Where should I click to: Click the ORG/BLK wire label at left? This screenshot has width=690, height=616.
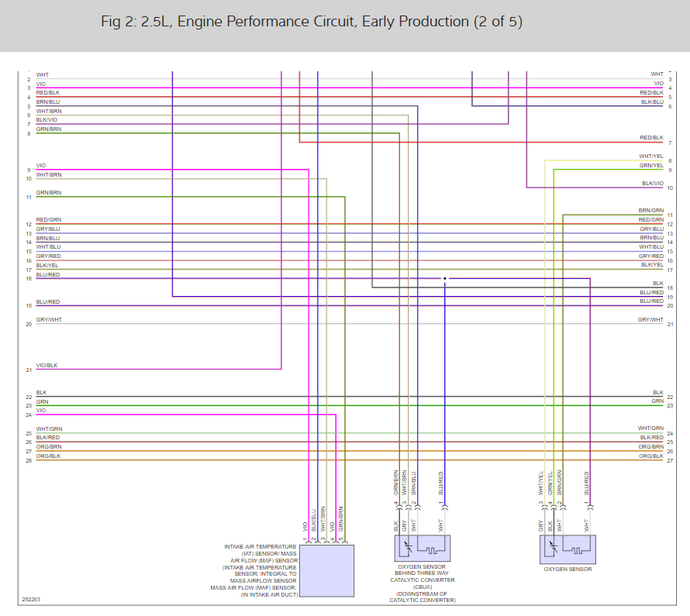[48, 456]
